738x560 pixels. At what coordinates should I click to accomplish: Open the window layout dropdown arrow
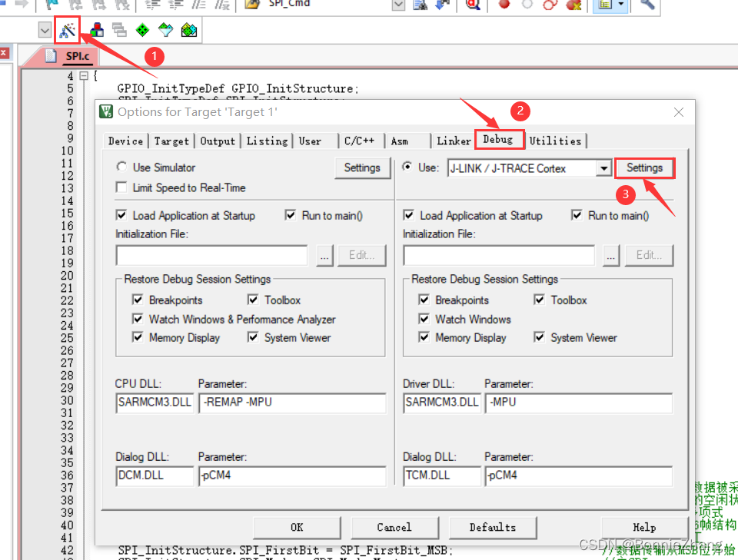pyautogui.click(x=621, y=5)
